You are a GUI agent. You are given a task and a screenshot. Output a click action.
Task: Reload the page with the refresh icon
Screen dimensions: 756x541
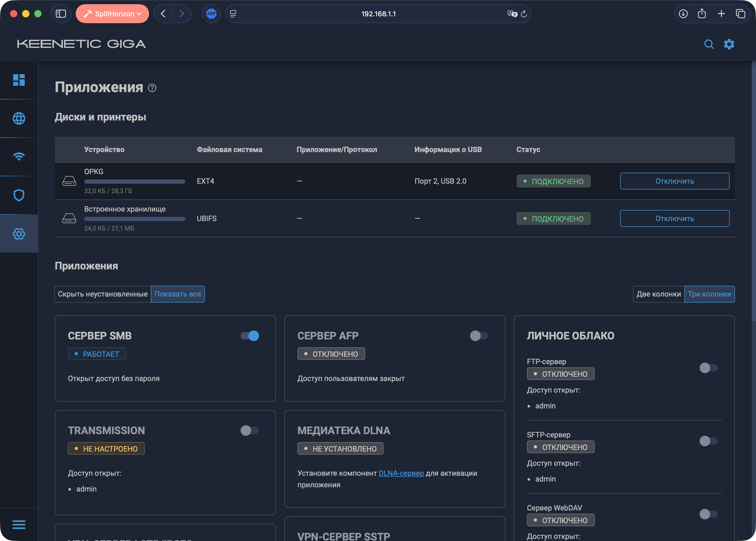click(x=524, y=14)
